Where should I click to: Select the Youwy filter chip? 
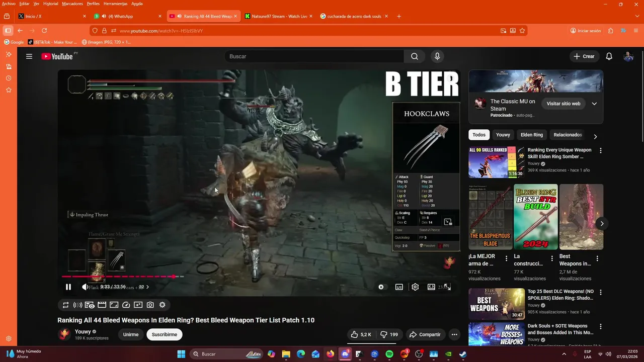503,135
